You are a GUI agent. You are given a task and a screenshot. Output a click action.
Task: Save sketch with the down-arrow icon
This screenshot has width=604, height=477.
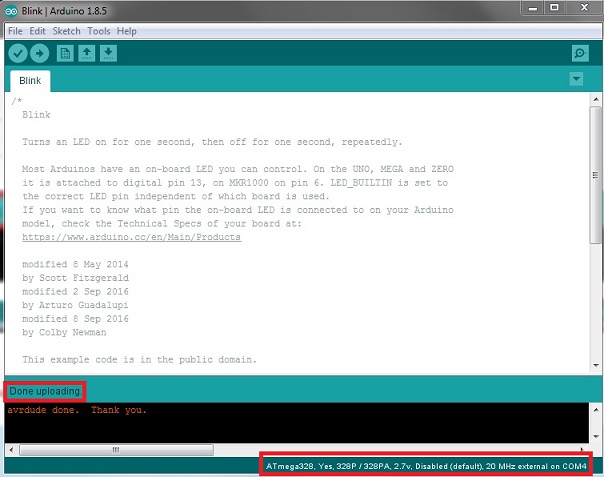[108, 53]
